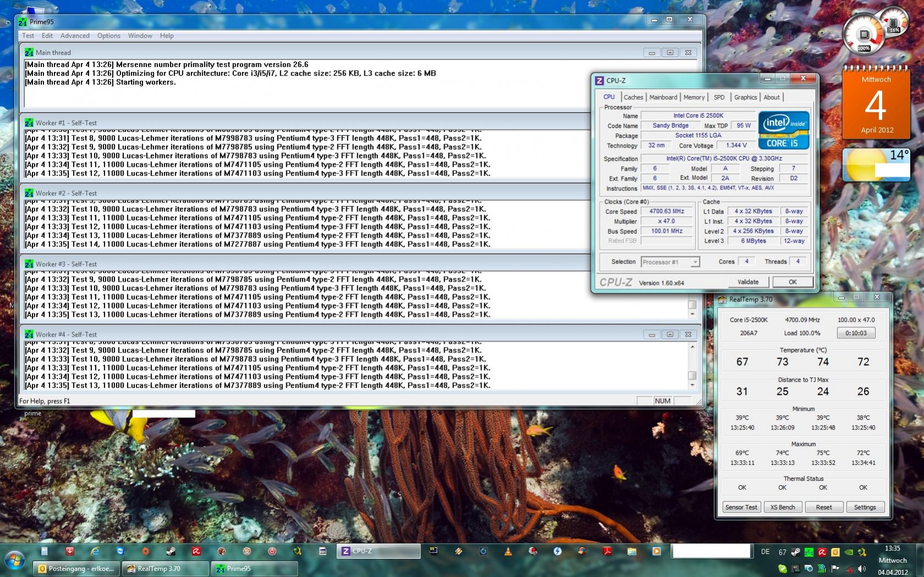Switch to the SPD tab in CPU-Z
The height and width of the screenshot is (577, 924).
719,97
